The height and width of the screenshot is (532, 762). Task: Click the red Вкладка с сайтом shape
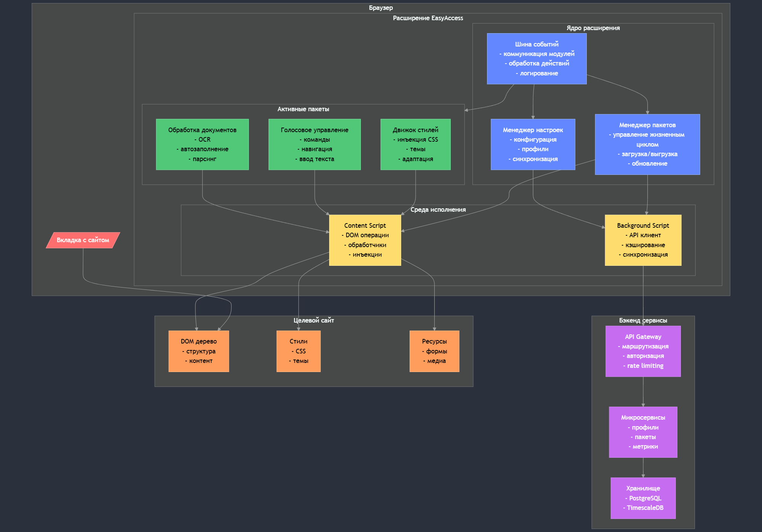(83, 240)
